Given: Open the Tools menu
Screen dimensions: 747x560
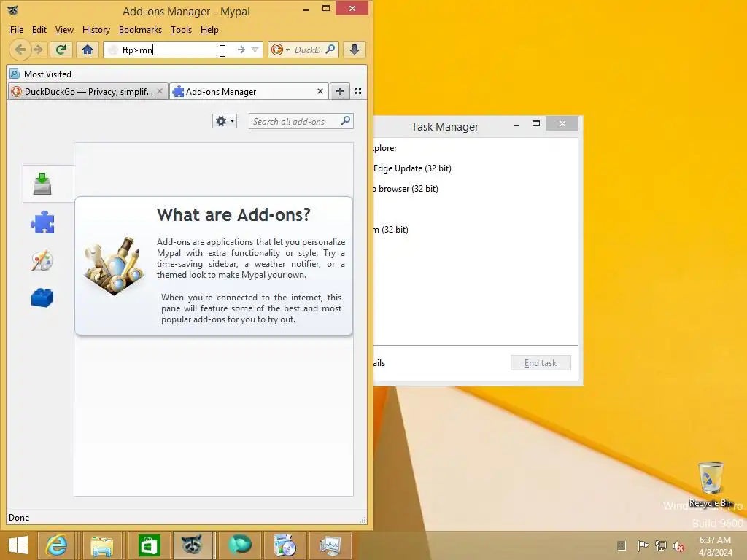Looking at the screenshot, I should point(181,29).
